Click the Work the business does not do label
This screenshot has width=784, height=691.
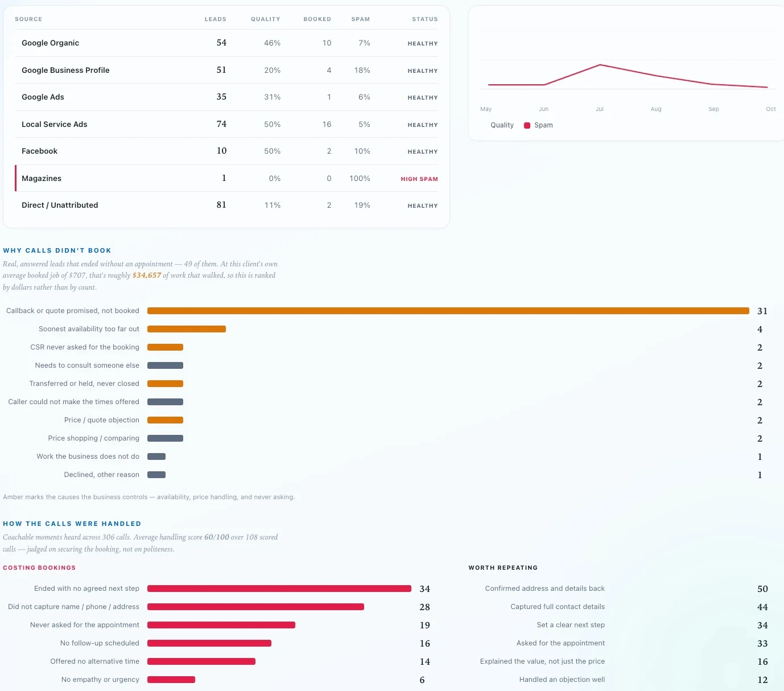tap(88, 456)
